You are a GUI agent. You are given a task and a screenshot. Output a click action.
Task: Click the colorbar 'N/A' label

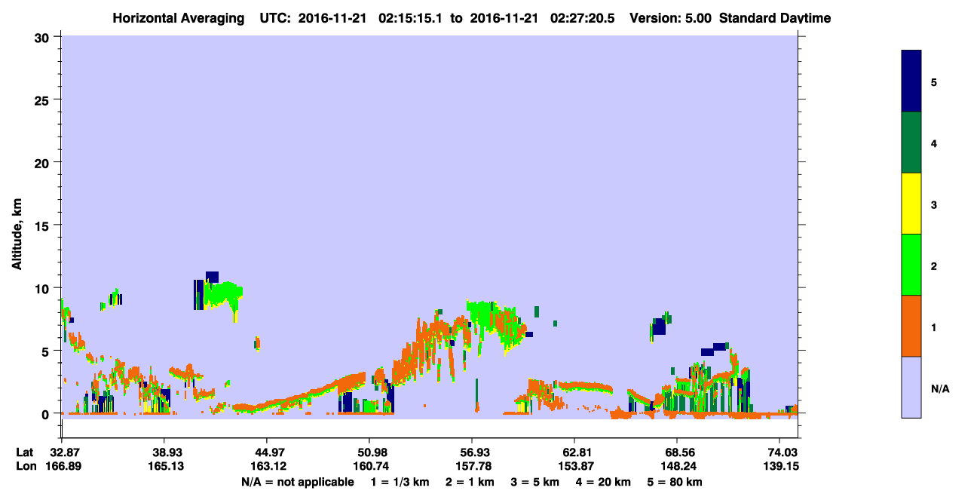(940, 388)
